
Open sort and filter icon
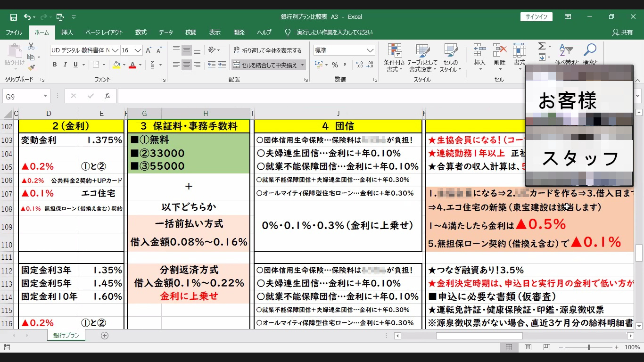click(566, 49)
